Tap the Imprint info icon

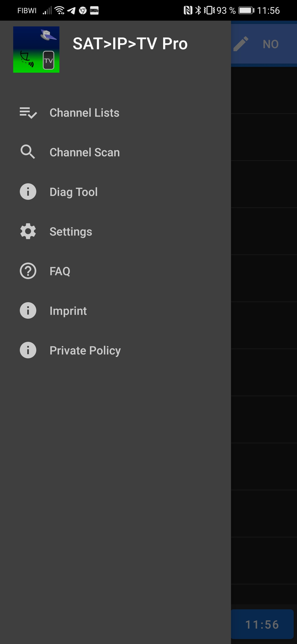point(28,311)
